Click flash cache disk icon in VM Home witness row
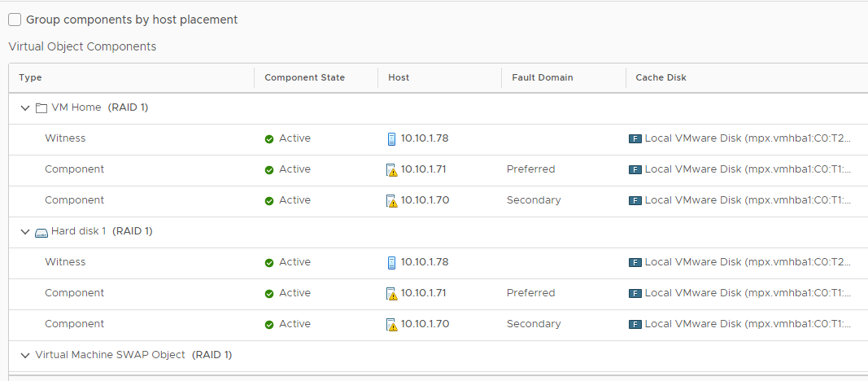868x381 pixels. point(635,138)
